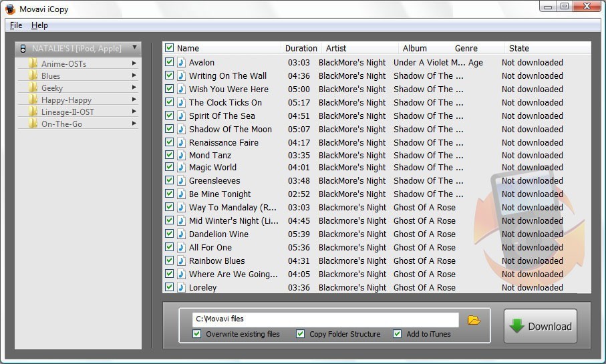Click the browse folder icon beside destination path
606x364 pixels.
pos(474,320)
